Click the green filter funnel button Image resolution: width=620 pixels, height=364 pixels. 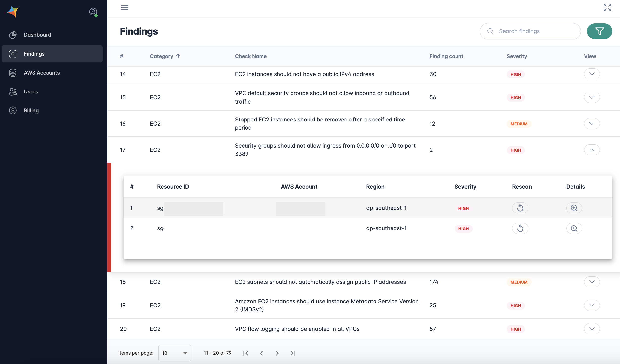599,31
